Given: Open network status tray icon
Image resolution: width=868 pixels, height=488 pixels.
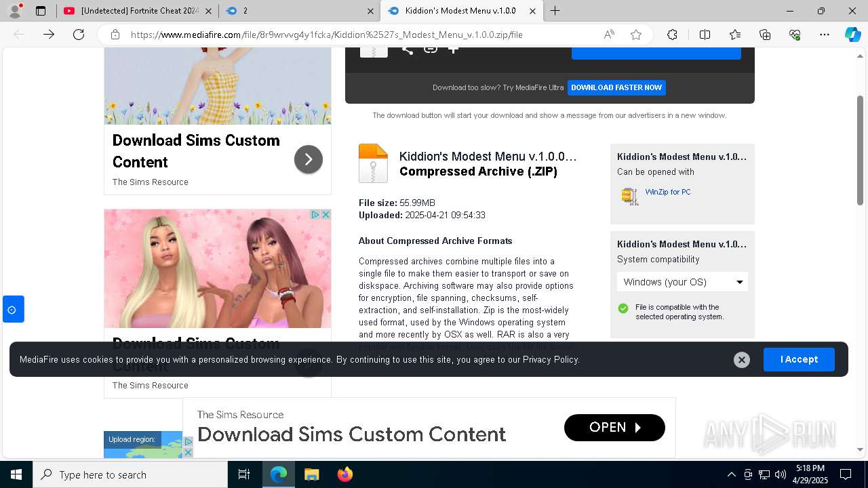Looking at the screenshot, I should coord(764,474).
